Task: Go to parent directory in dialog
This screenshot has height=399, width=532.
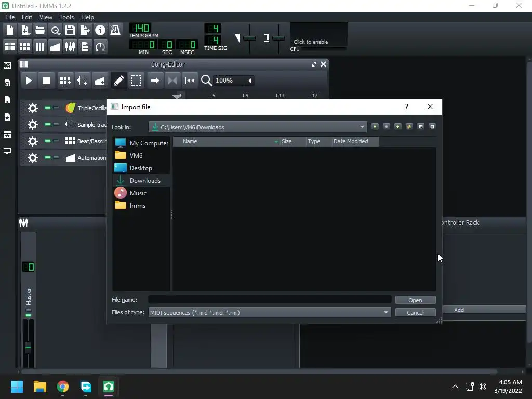Action: pyautogui.click(x=397, y=127)
